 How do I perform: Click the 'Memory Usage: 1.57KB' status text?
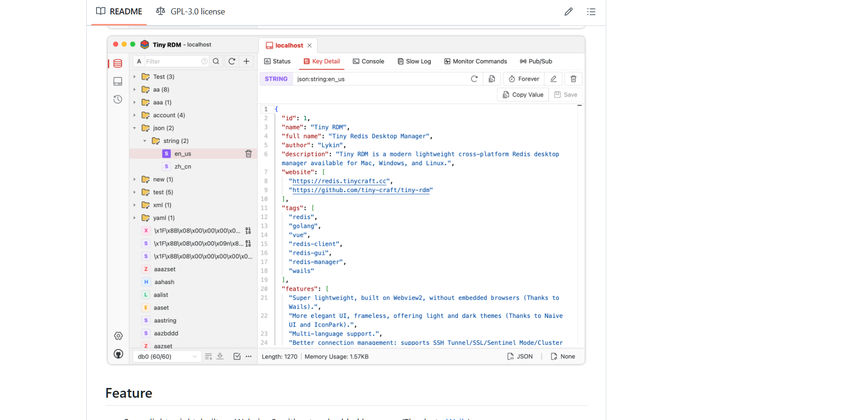337,356
